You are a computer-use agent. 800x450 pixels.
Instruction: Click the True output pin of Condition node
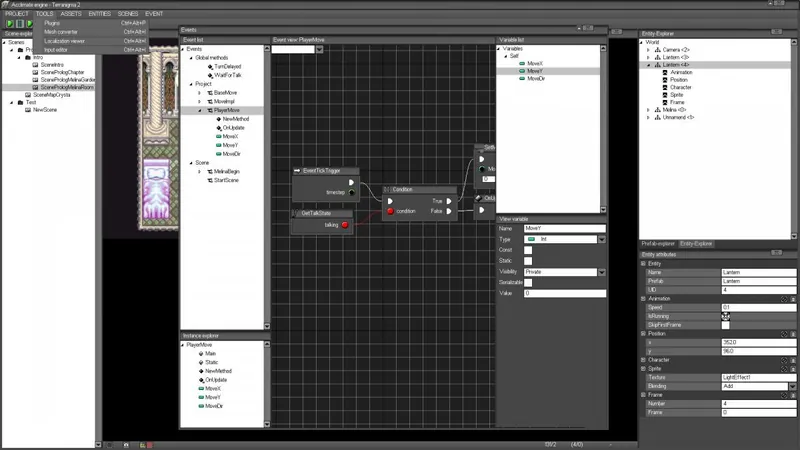pyautogui.click(x=449, y=201)
